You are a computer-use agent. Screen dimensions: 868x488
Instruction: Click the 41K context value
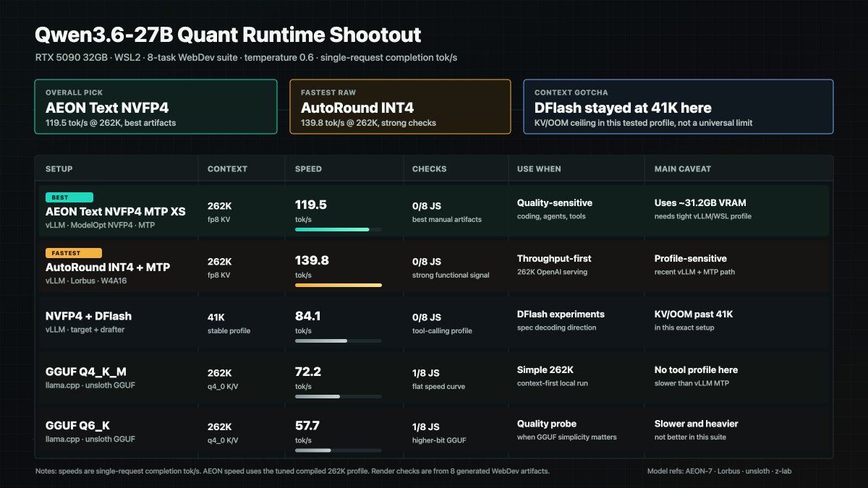pos(218,317)
